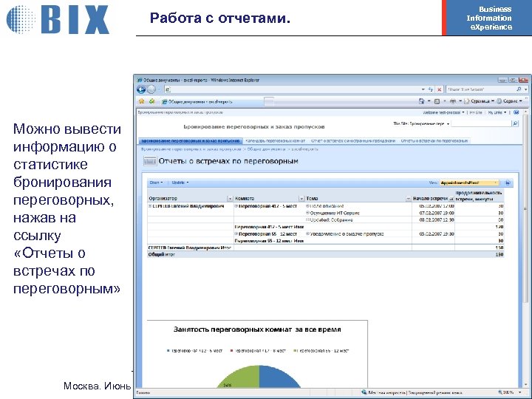Screen dimensions: 532x399
Task: Click the Refresh page icon
Action: pos(431,89)
